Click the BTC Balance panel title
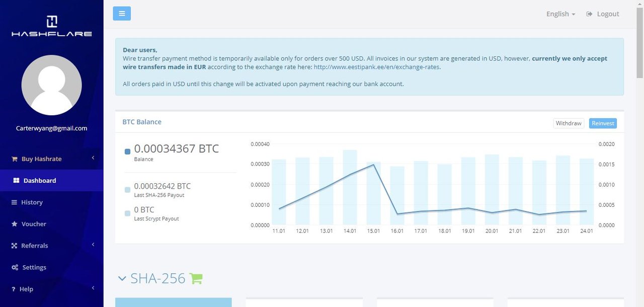 (142, 122)
